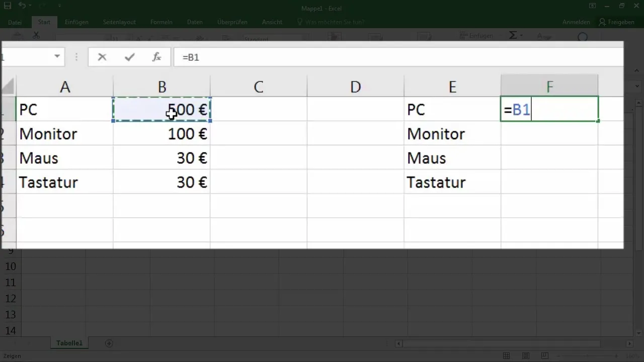Confirm the formula with the checkmark icon
Image resolution: width=644 pixels, height=362 pixels.
click(130, 57)
